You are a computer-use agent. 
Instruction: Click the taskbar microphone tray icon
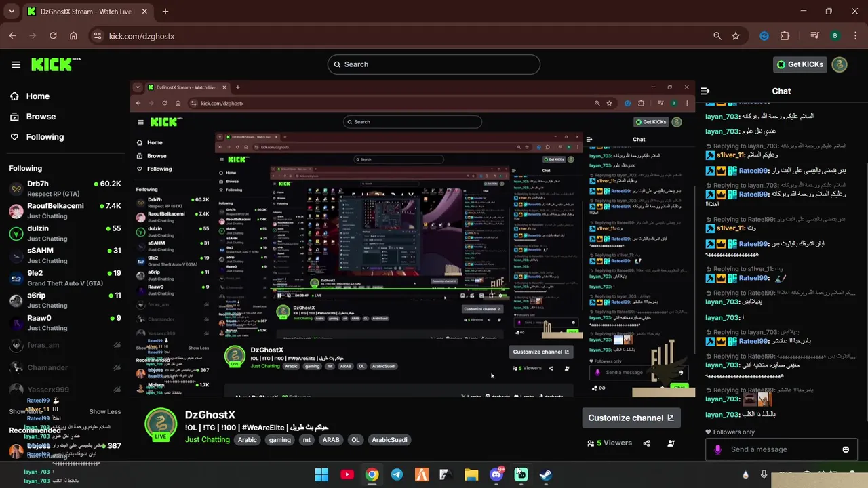point(764,474)
